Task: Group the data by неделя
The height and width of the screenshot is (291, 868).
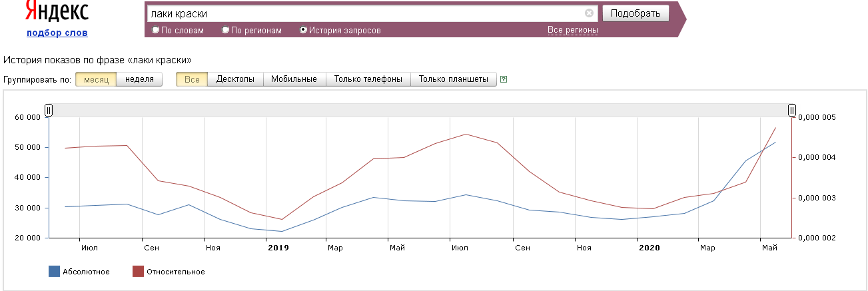Action: pos(139,79)
